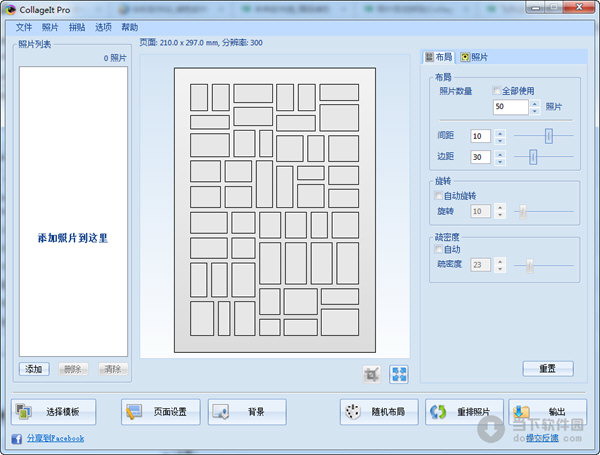Open 页面设置 (page setup) dialog

pyautogui.click(x=161, y=412)
